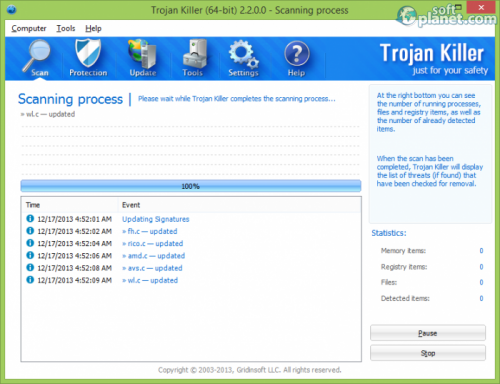Image resolution: width=500 pixels, height=384 pixels.
Task: Close the Trojan Killer window
Action: click(x=481, y=7)
